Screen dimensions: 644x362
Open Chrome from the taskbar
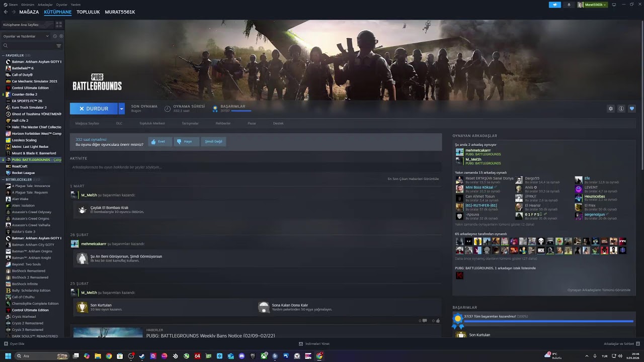point(109,356)
